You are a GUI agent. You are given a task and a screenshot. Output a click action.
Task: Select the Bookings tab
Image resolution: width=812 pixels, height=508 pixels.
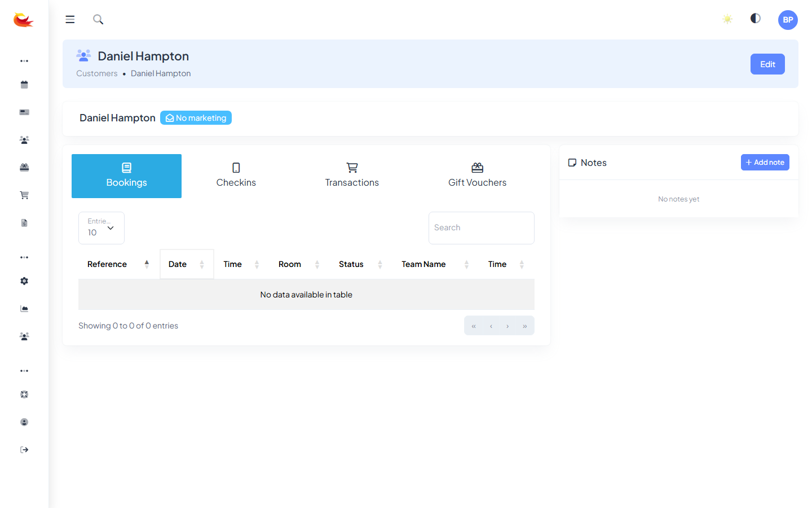coord(126,176)
